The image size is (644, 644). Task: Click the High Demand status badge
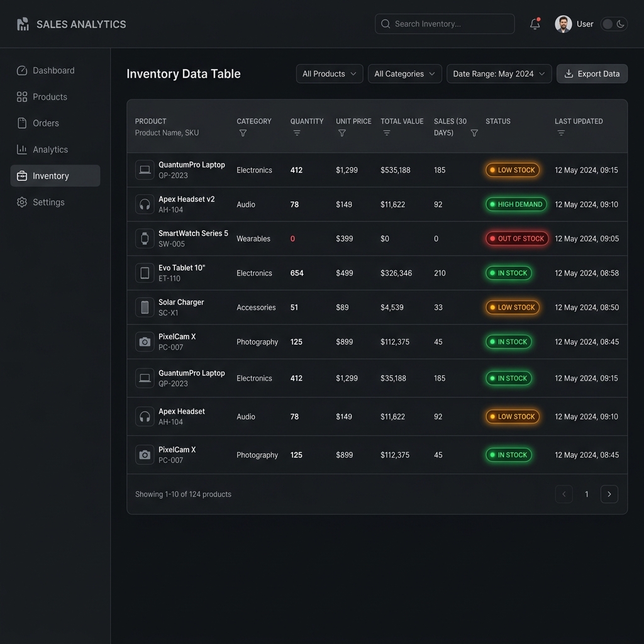pos(516,204)
